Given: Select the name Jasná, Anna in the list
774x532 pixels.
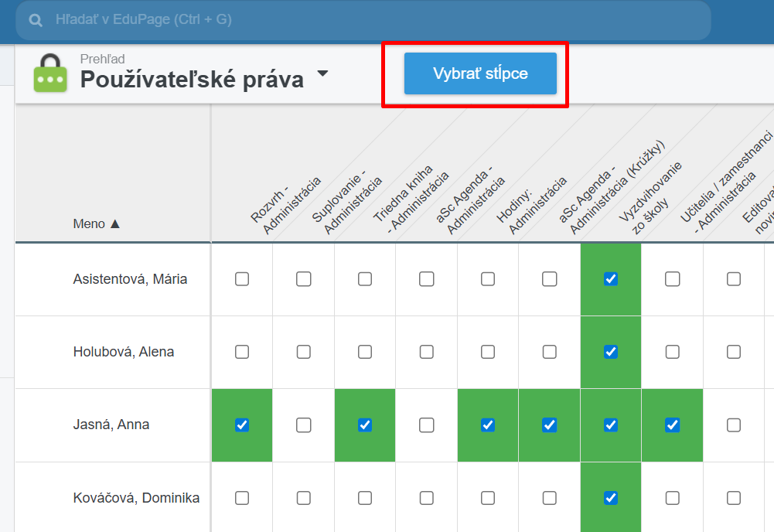Looking at the screenshot, I should (x=111, y=425).
